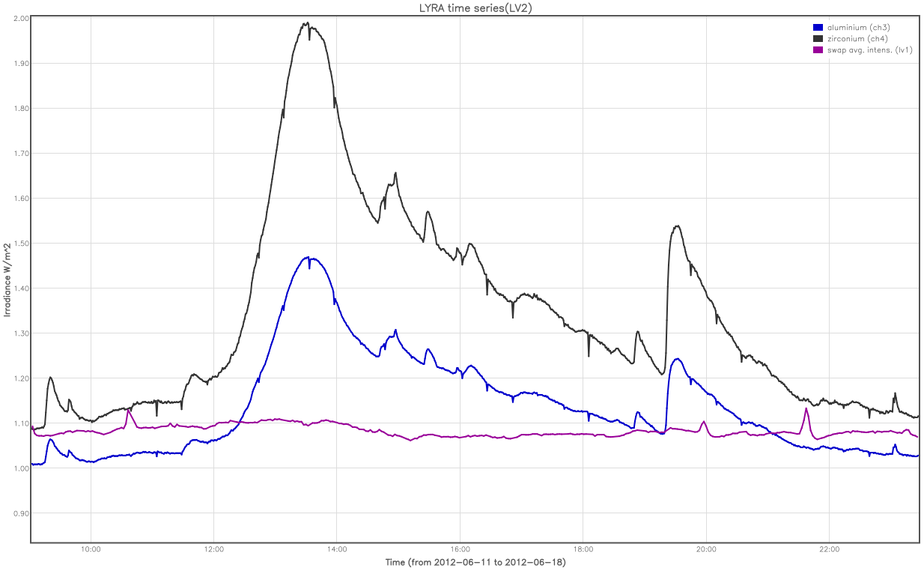Click the 18:00 x-axis tick label
Image resolution: width=924 pixels, height=571 pixels.
[x=583, y=549]
